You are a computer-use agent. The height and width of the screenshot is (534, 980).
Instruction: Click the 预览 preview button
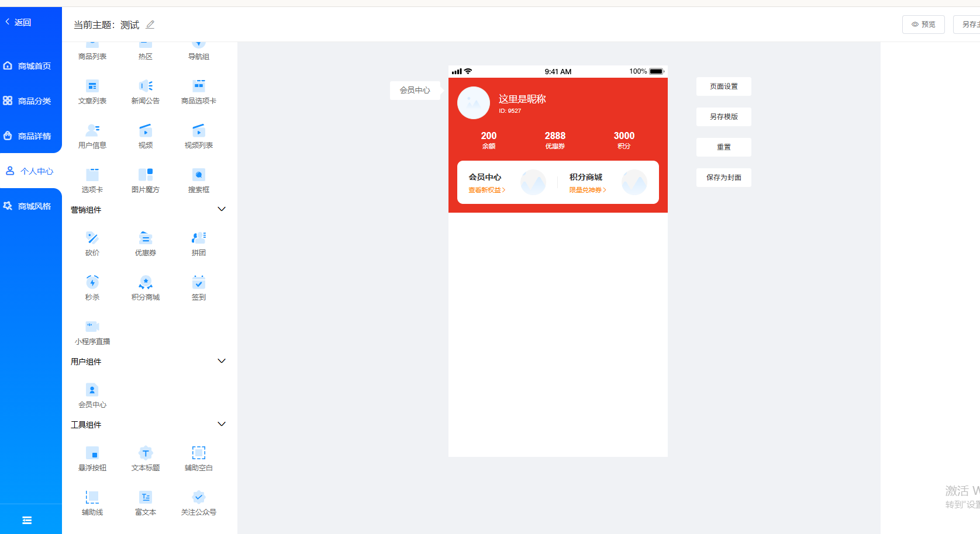click(923, 25)
